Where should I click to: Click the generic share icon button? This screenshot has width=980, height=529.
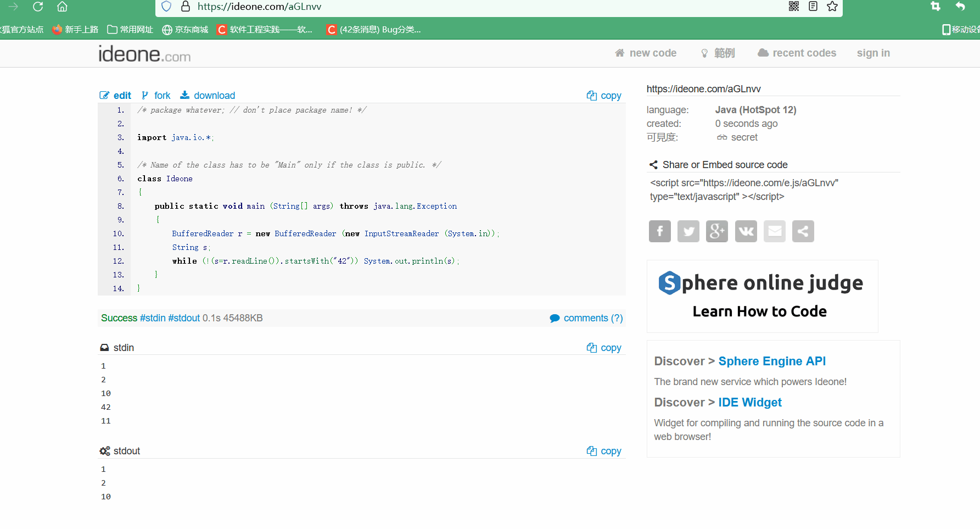click(803, 231)
